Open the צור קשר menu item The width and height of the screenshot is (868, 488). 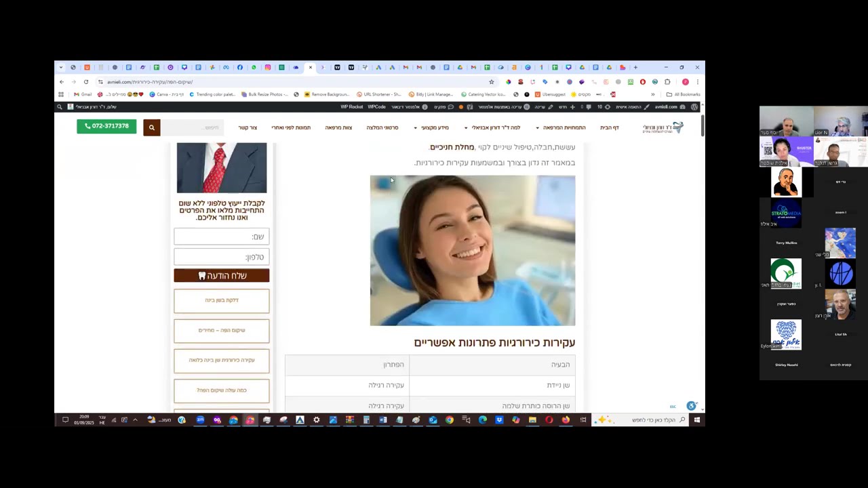pos(248,127)
